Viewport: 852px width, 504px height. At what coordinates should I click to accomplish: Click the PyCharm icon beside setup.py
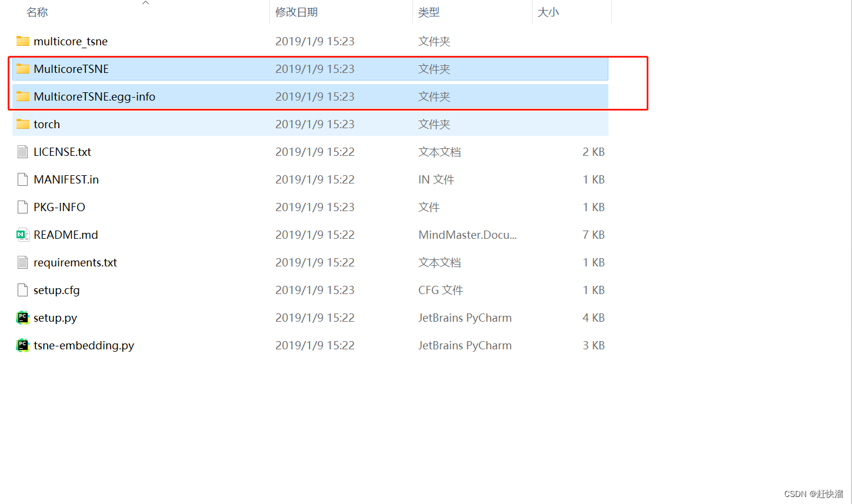click(x=22, y=318)
